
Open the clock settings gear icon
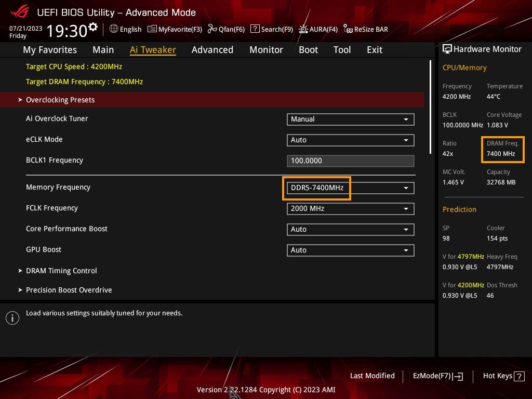(x=93, y=26)
